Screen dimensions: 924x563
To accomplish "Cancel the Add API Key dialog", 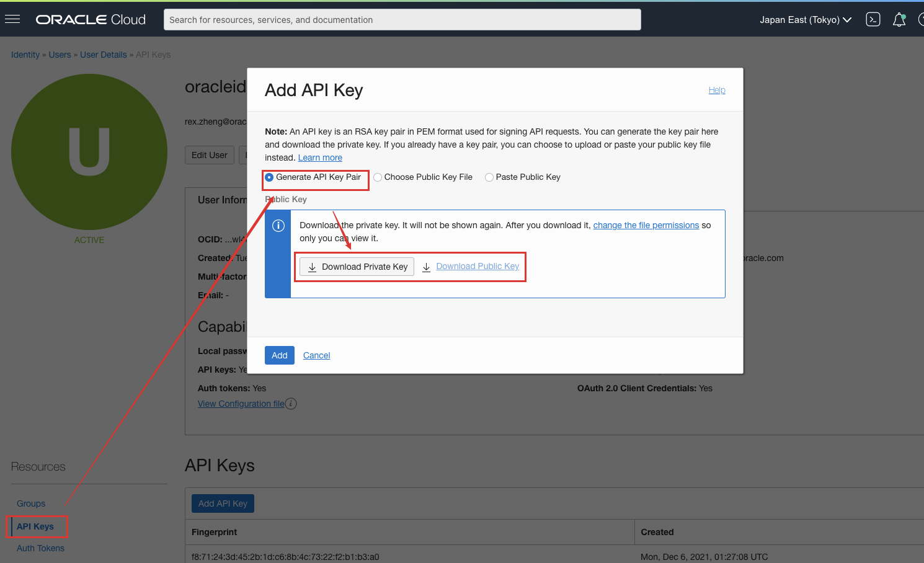I will (317, 355).
